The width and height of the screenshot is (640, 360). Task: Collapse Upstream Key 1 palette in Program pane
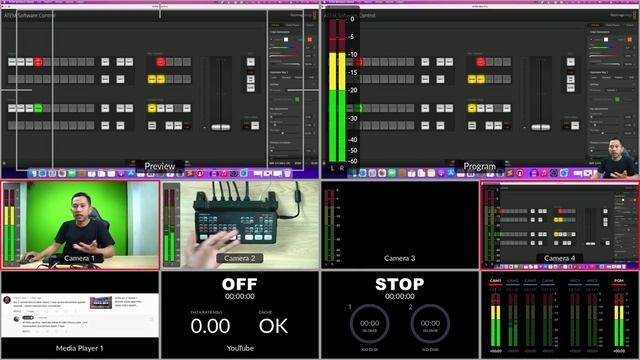[x=599, y=72]
